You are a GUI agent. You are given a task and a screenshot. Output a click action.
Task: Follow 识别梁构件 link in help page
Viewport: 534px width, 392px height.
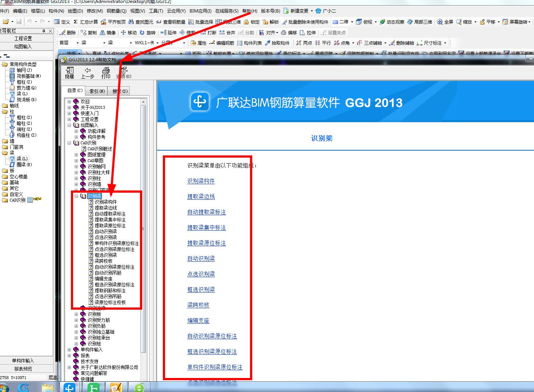coord(201,181)
